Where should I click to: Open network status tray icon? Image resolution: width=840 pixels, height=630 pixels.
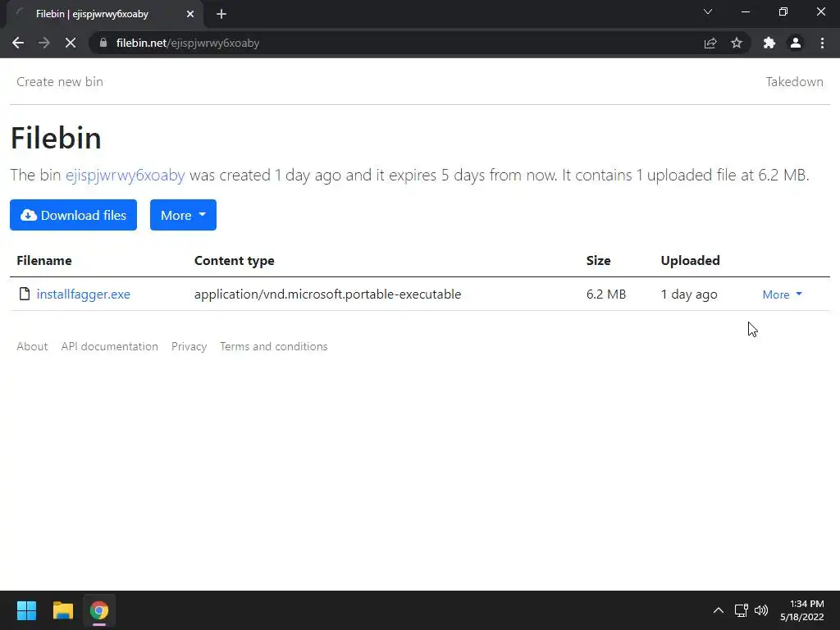pos(741,610)
